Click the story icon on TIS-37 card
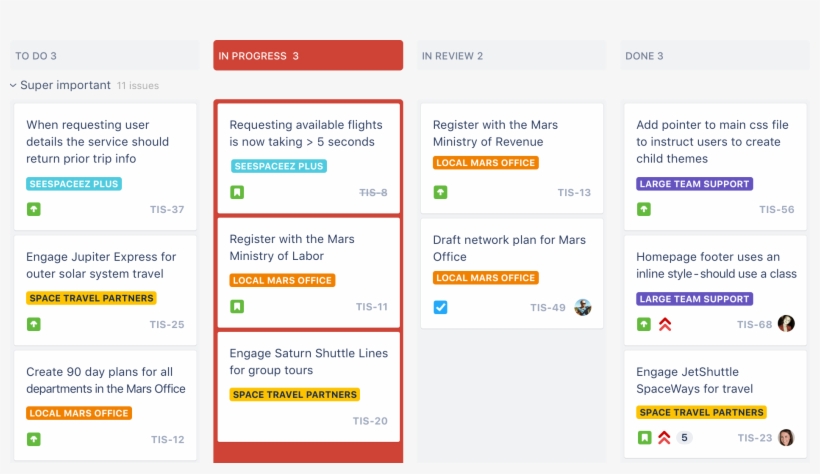Image resolution: width=820 pixels, height=474 pixels. click(34, 209)
